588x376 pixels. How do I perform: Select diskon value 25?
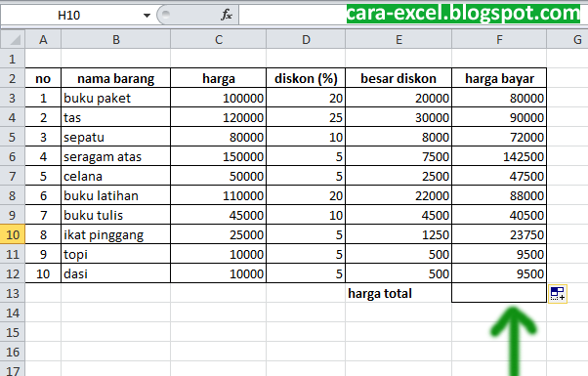306,117
